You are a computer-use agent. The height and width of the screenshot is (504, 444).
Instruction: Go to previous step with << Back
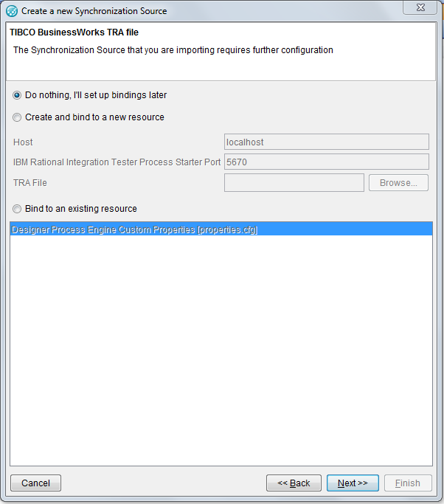(x=294, y=483)
